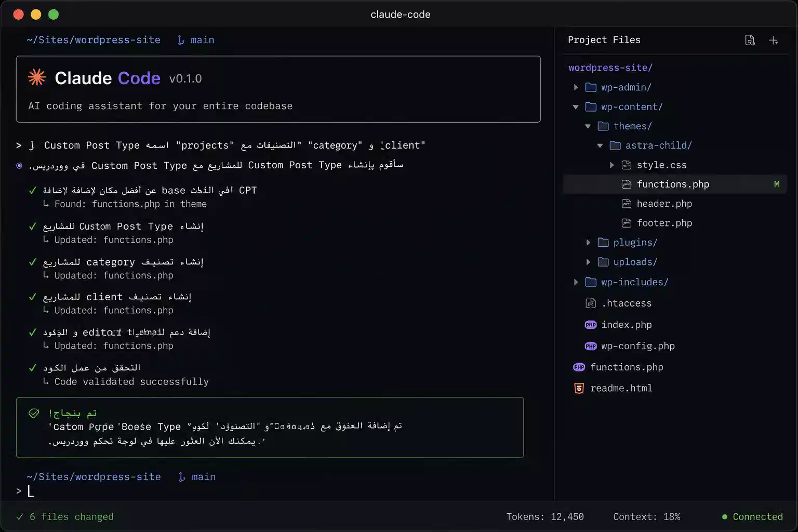The image size is (798, 532).
Task: Click the Tokens: 12,450 counter
Action: tap(545, 517)
